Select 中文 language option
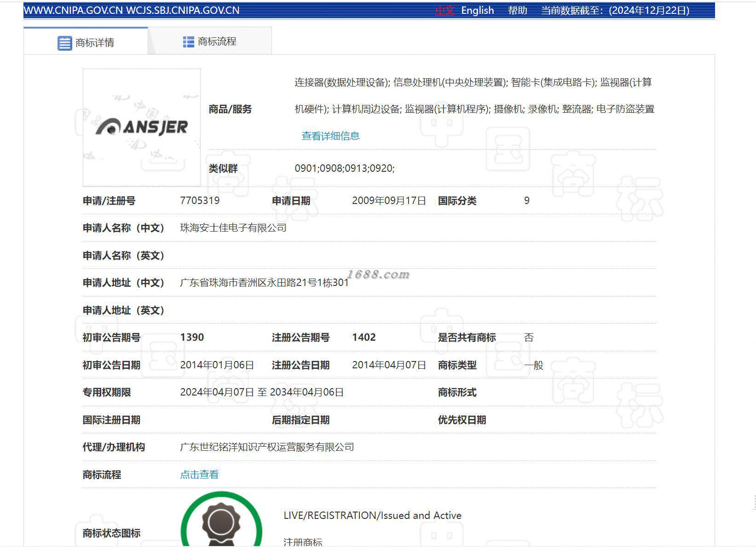 click(444, 11)
